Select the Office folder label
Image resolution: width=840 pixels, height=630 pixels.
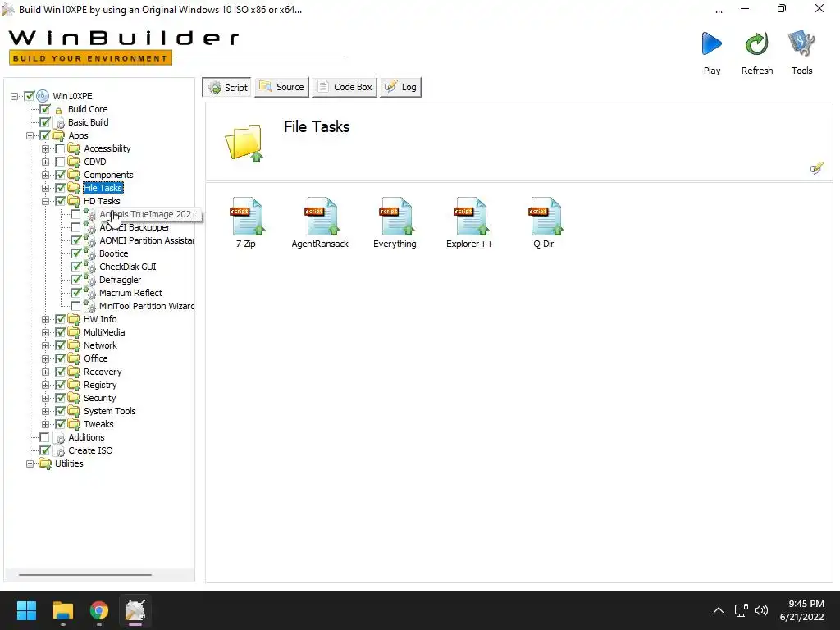point(95,359)
